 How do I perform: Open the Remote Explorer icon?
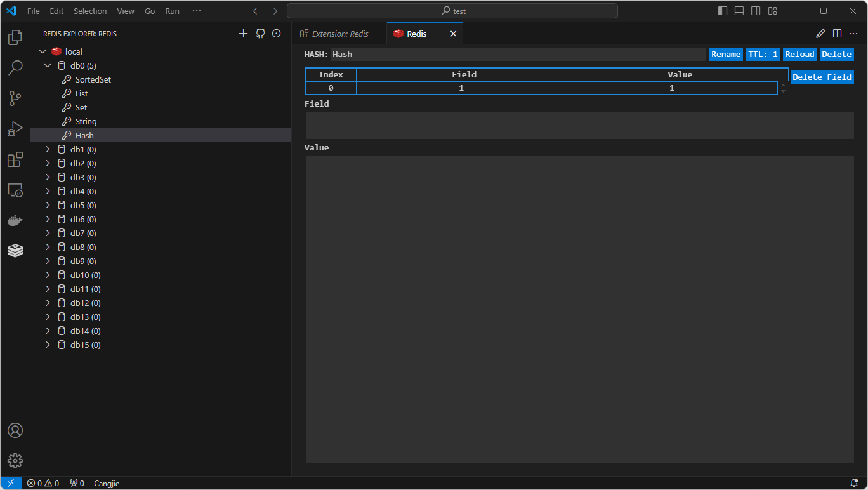(15, 190)
